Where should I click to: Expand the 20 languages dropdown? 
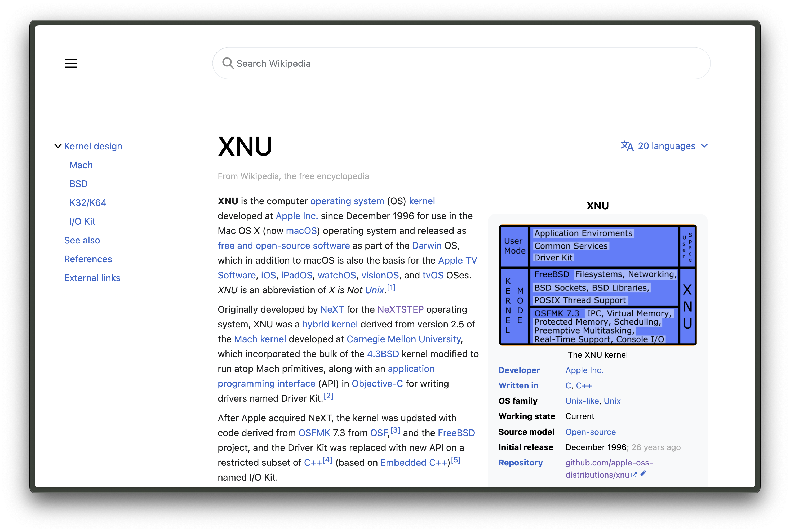pos(664,145)
